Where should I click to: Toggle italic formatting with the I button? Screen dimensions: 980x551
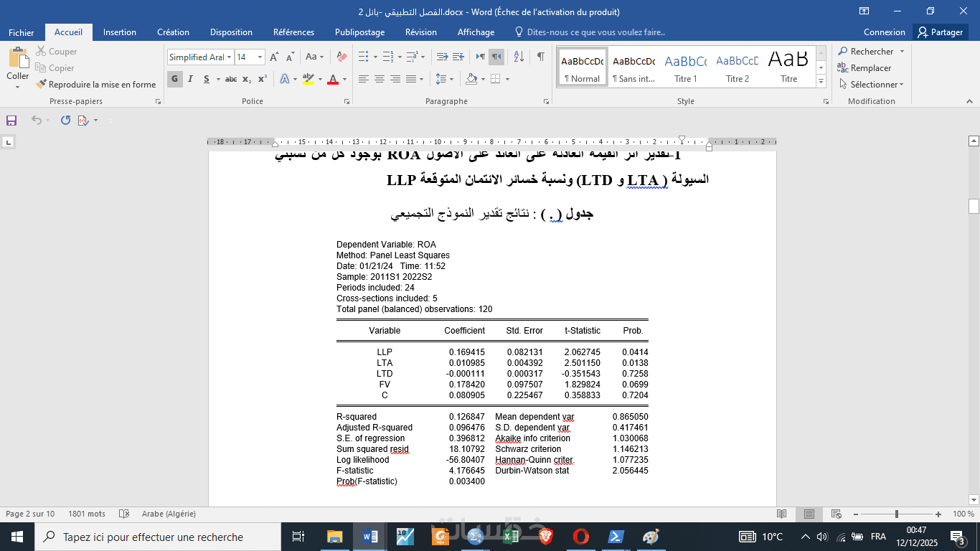pos(191,79)
